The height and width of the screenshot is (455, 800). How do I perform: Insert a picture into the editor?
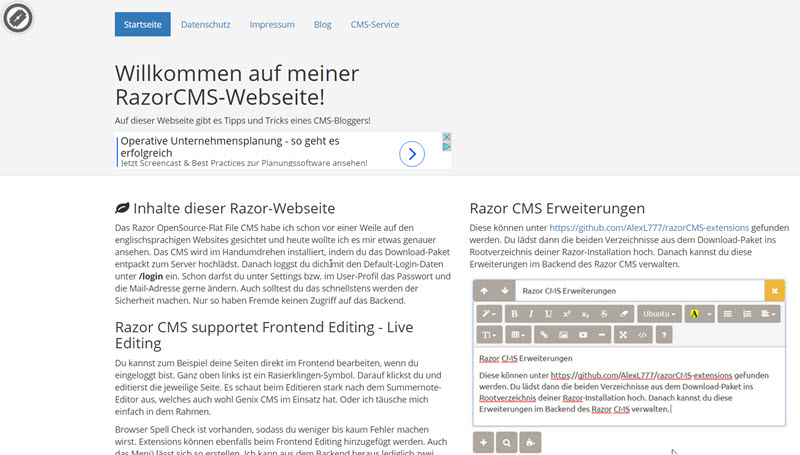(563, 335)
